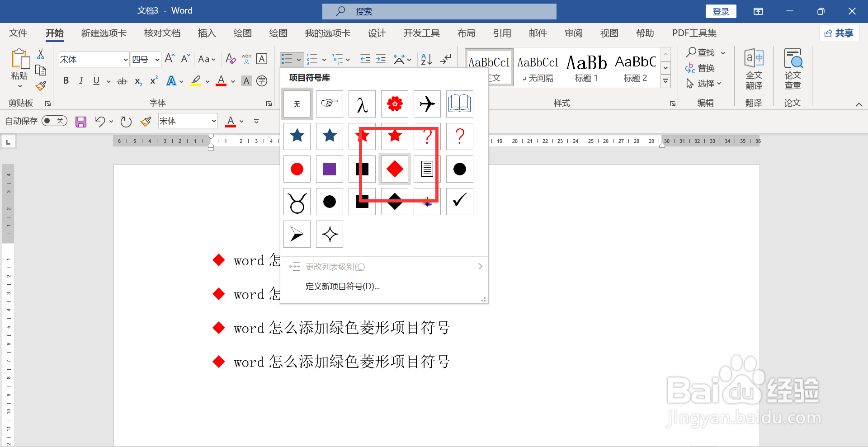
Task: Choose the Taurus sign bullet symbol
Action: point(297,202)
